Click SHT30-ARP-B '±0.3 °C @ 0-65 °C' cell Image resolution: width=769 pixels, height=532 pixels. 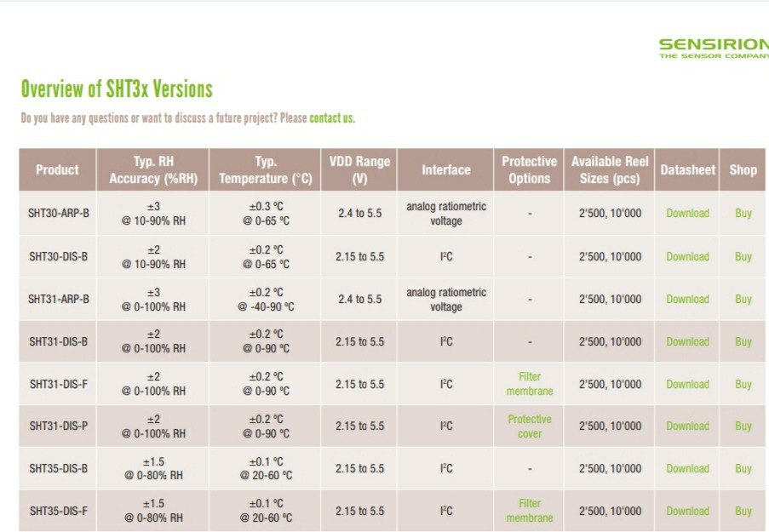(x=266, y=214)
